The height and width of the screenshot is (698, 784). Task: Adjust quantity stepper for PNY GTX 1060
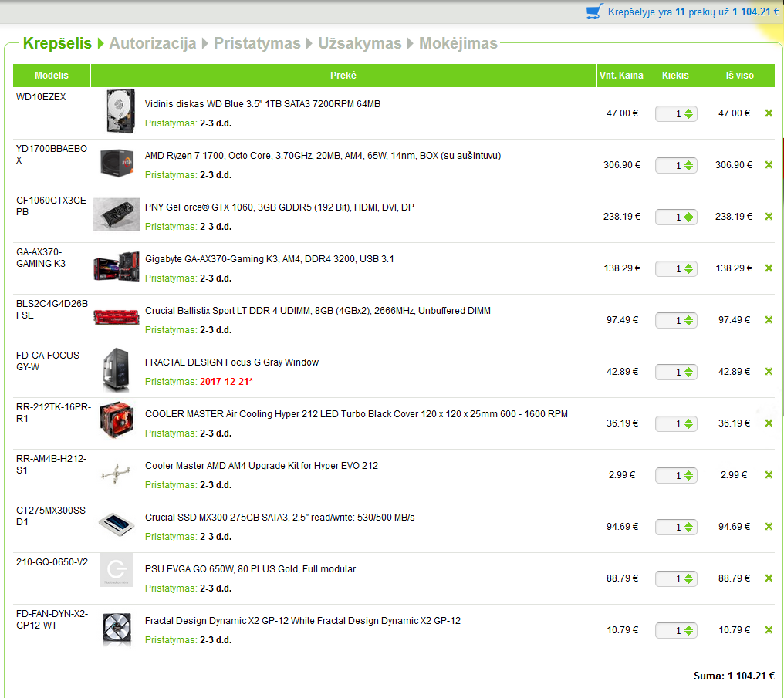688,217
